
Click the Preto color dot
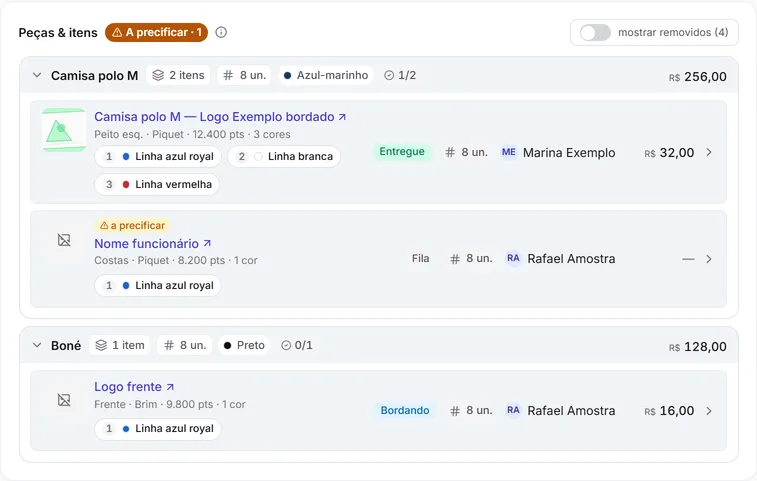point(227,345)
